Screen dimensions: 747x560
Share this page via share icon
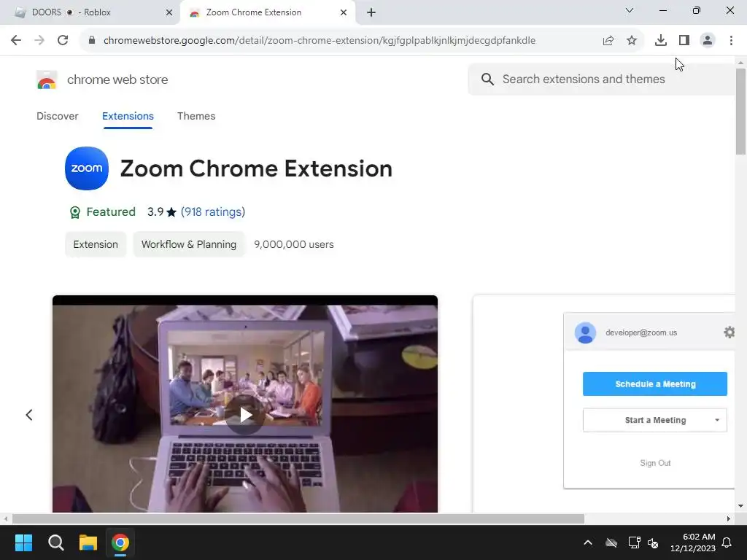(x=608, y=41)
